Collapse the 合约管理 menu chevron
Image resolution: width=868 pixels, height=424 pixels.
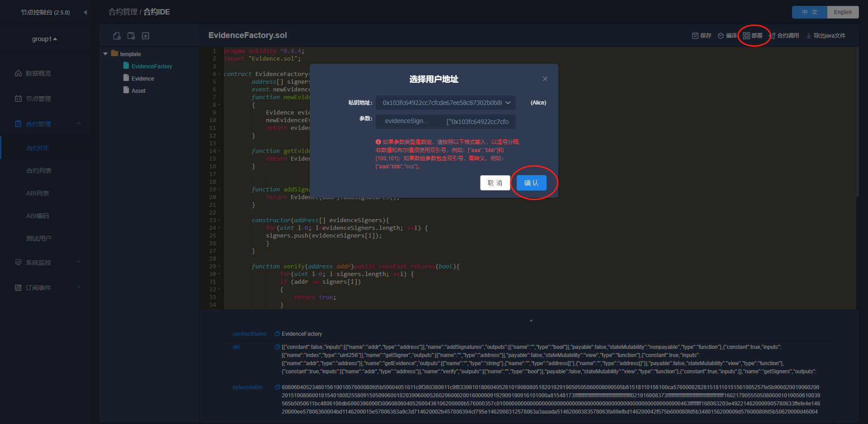point(79,124)
